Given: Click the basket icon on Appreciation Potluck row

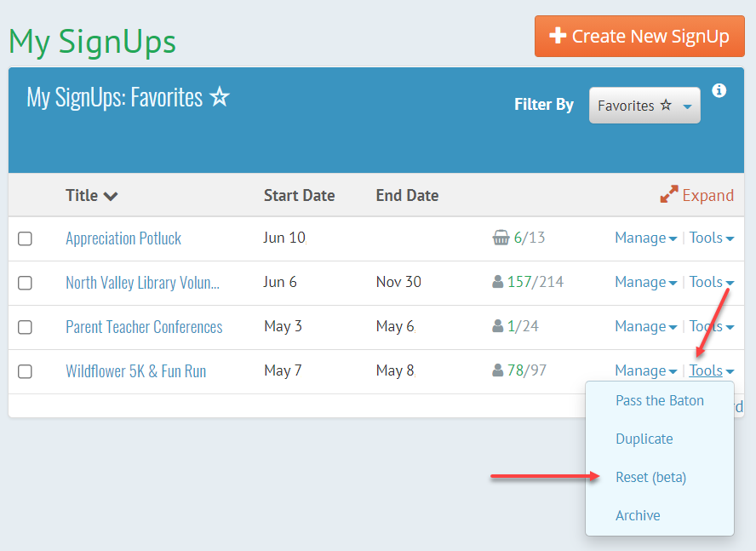Looking at the screenshot, I should [x=501, y=238].
